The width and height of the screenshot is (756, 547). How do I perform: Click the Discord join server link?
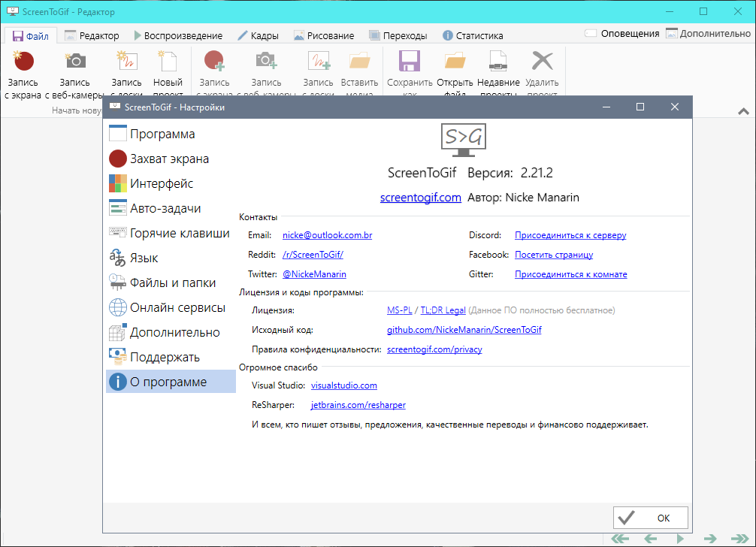point(570,235)
